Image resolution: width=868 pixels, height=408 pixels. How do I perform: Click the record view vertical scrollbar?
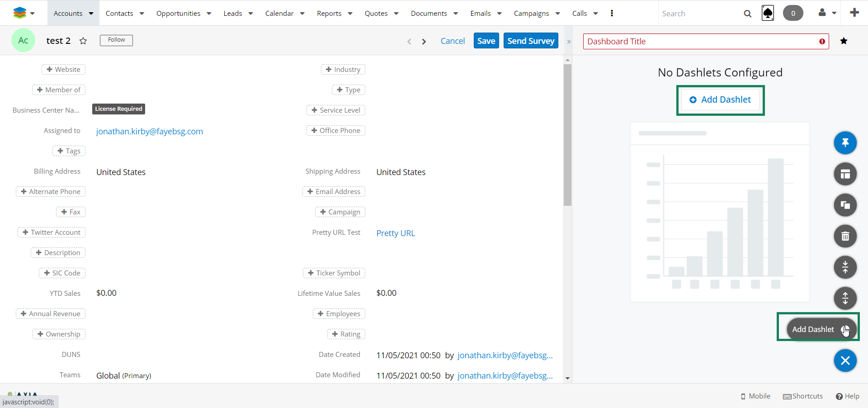pyautogui.click(x=567, y=135)
